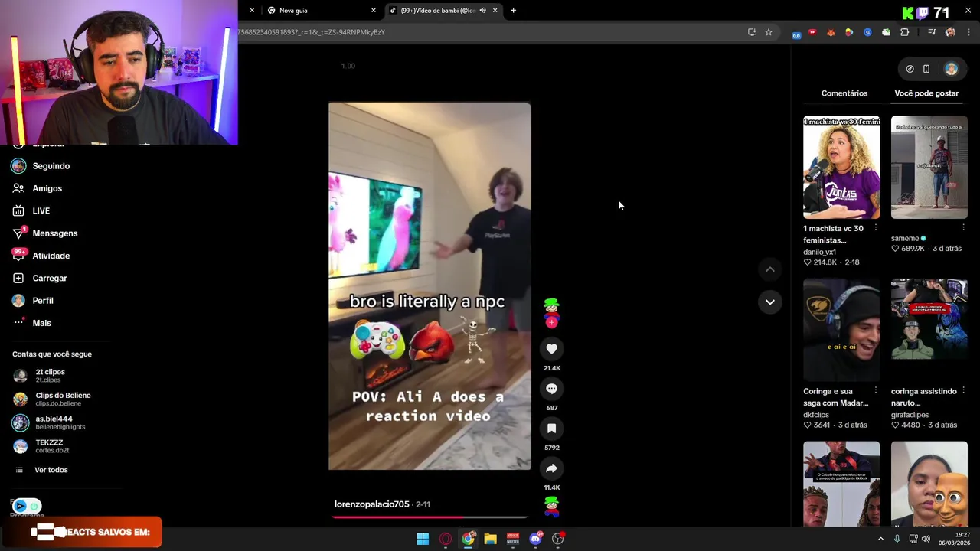Viewport: 980px width, 551px height.
Task: Open danilo_vx1 creator profile
Action: click(819, 252)
